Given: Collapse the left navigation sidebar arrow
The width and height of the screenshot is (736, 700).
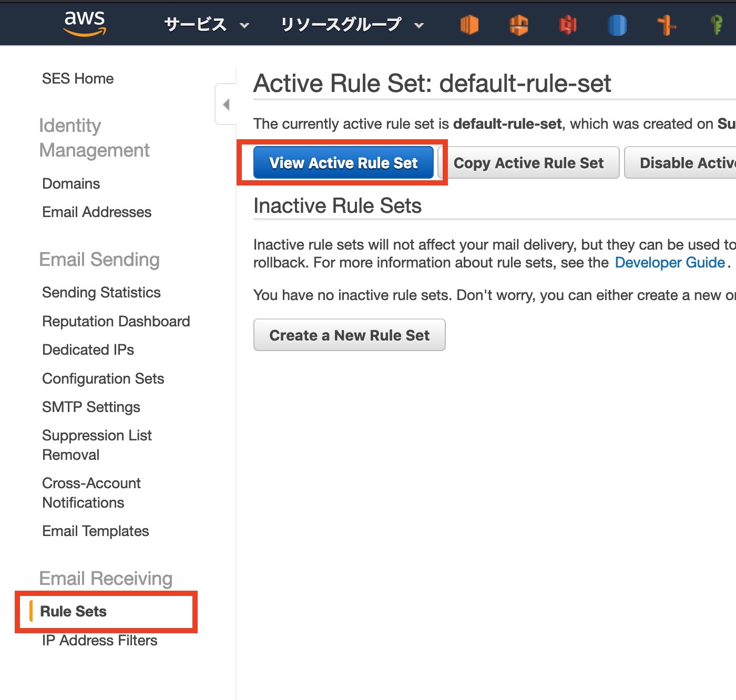Looking at the screenshot, I should click(x=226, y=104).
